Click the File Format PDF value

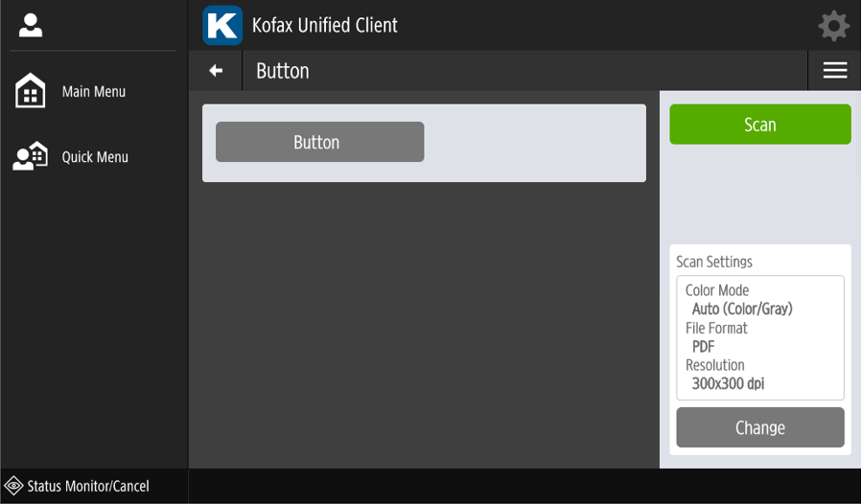[703, 347]
